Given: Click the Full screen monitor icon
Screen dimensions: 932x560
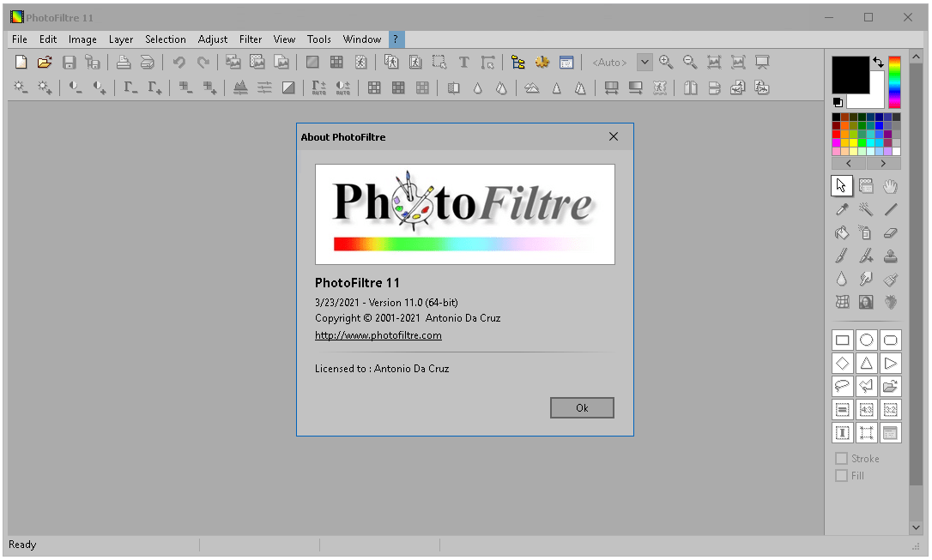Looking at the screenshot, I should coord(762,63).
